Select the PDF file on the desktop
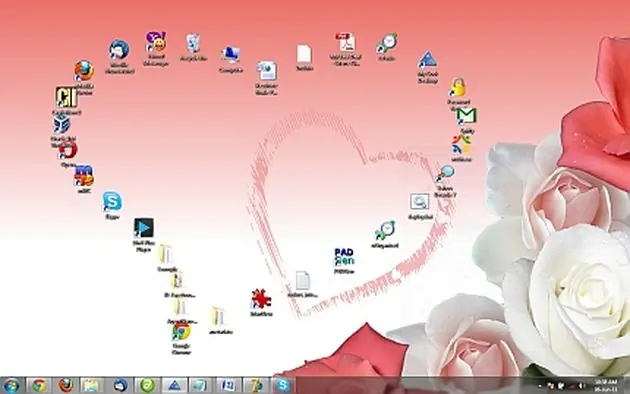Screen dimensions: 630x394 346,43
